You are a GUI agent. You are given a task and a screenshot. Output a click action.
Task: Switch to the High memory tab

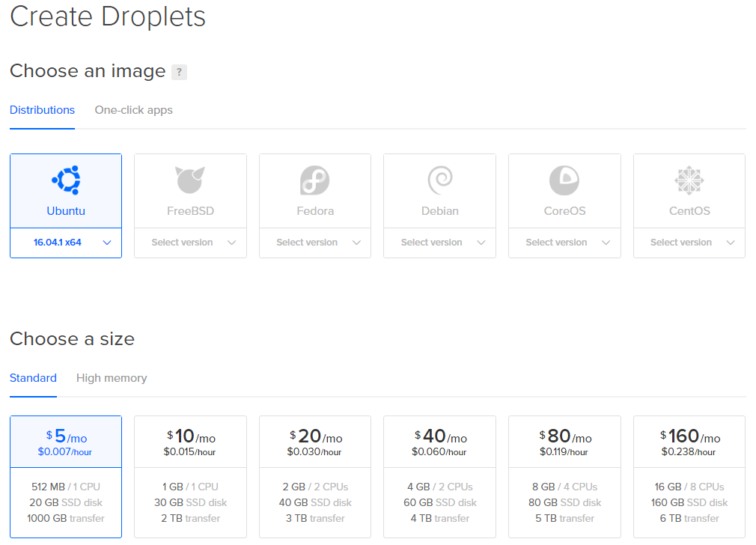[112, 378]
